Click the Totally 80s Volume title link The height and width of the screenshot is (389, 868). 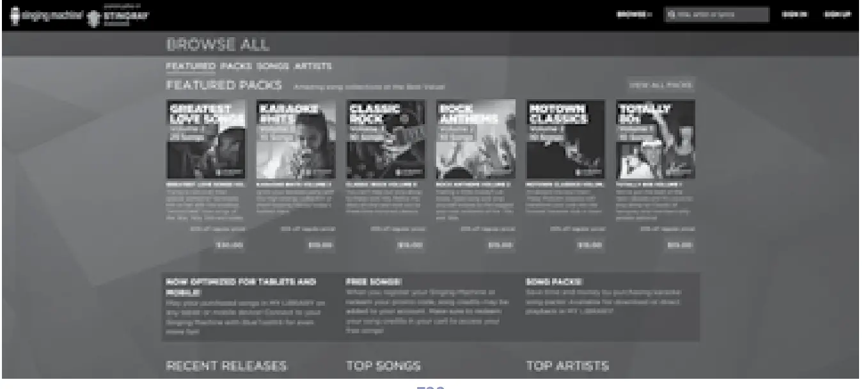(649, 184)
